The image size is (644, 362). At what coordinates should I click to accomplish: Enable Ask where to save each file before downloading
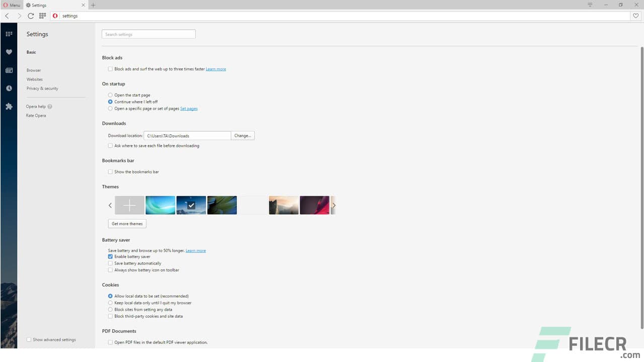point(110,145)
